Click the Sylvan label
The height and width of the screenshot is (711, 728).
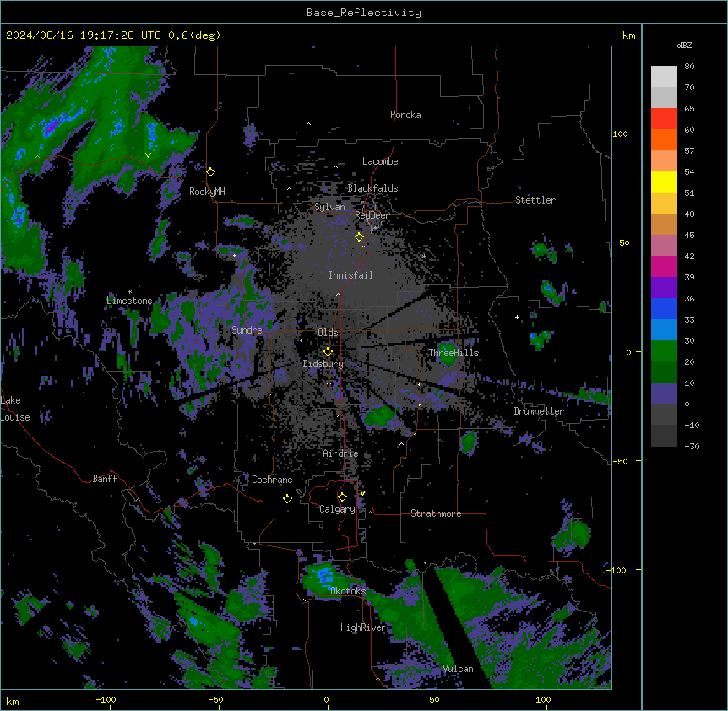click(x=329, y=207)
